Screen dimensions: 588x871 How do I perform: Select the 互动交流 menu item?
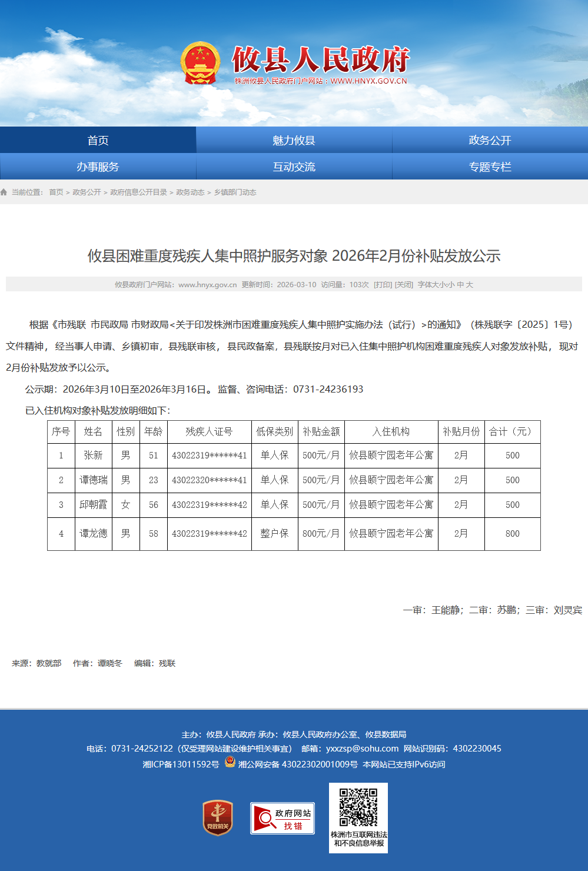click(294, 167)
